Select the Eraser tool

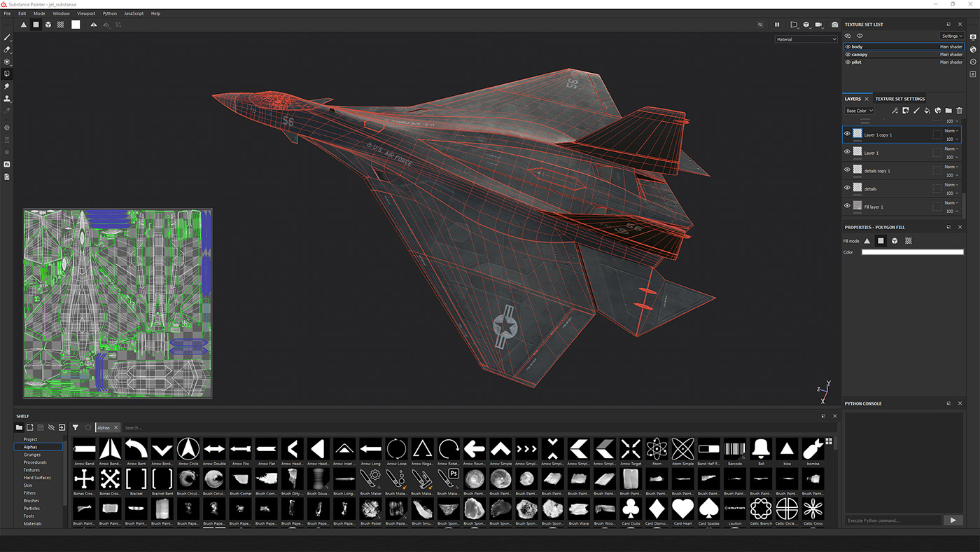coord(8,50)
